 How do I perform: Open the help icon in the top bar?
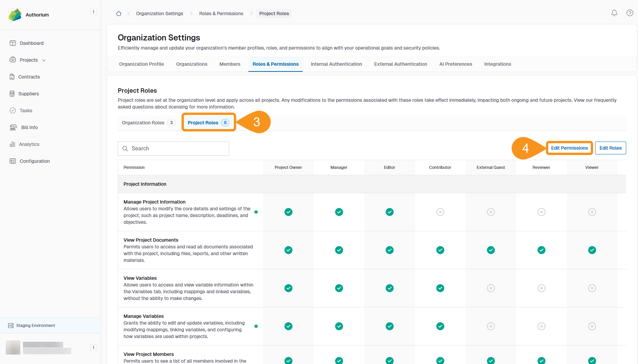630,13
